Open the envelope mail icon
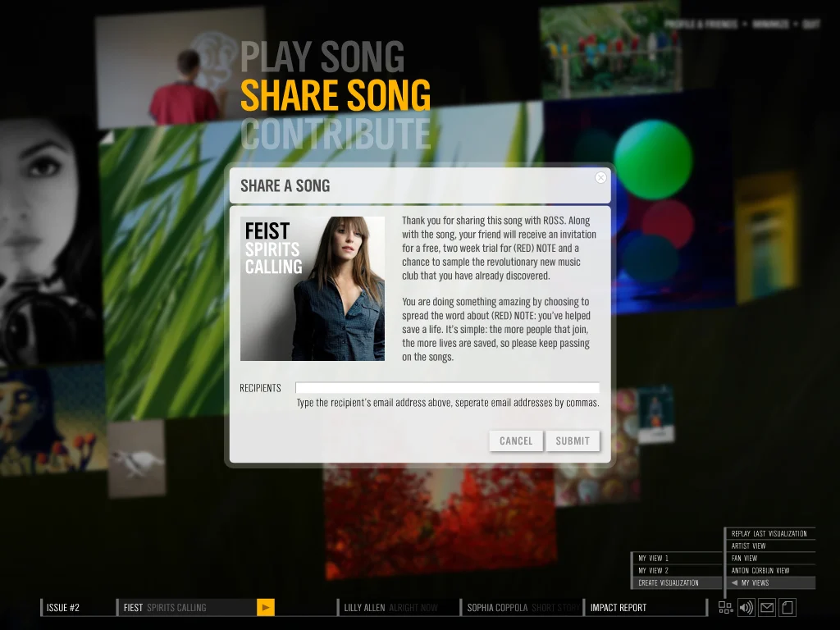 pos(766,608)
